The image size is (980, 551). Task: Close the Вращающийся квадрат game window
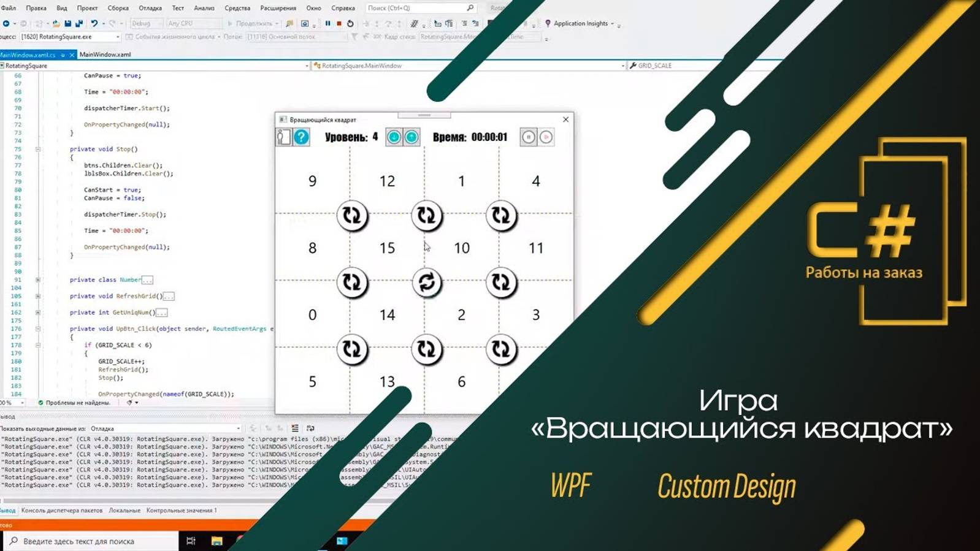[565, 120]
